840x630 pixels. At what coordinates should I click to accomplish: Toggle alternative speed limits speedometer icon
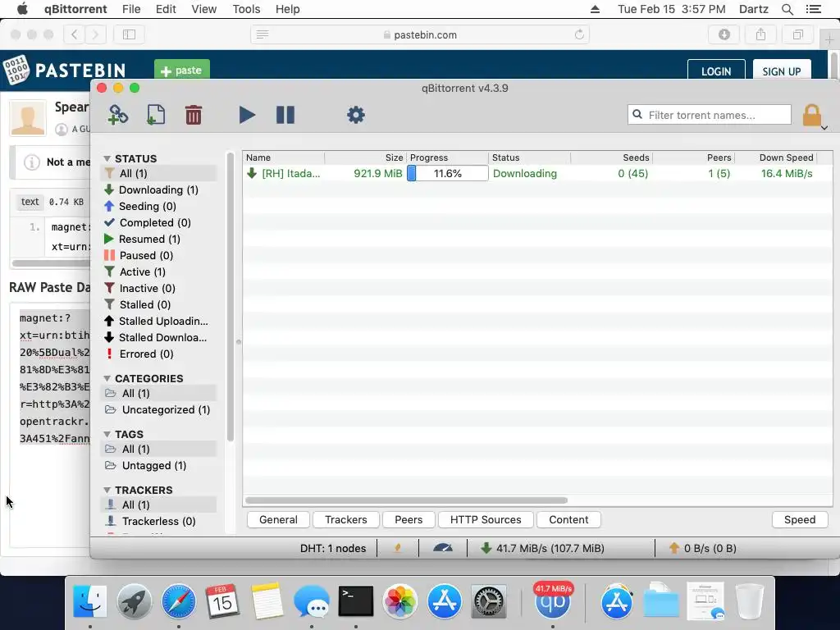point(442,548)
